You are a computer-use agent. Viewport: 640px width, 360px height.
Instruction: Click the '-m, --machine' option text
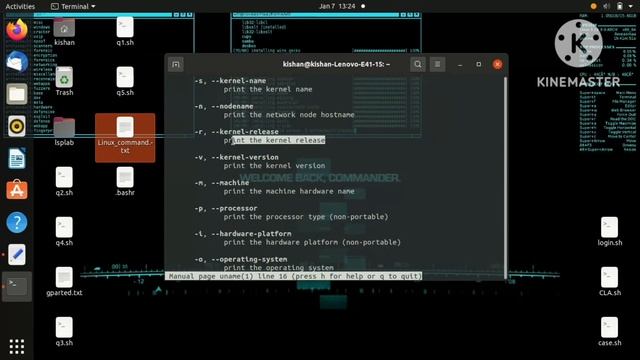[222, 182]
